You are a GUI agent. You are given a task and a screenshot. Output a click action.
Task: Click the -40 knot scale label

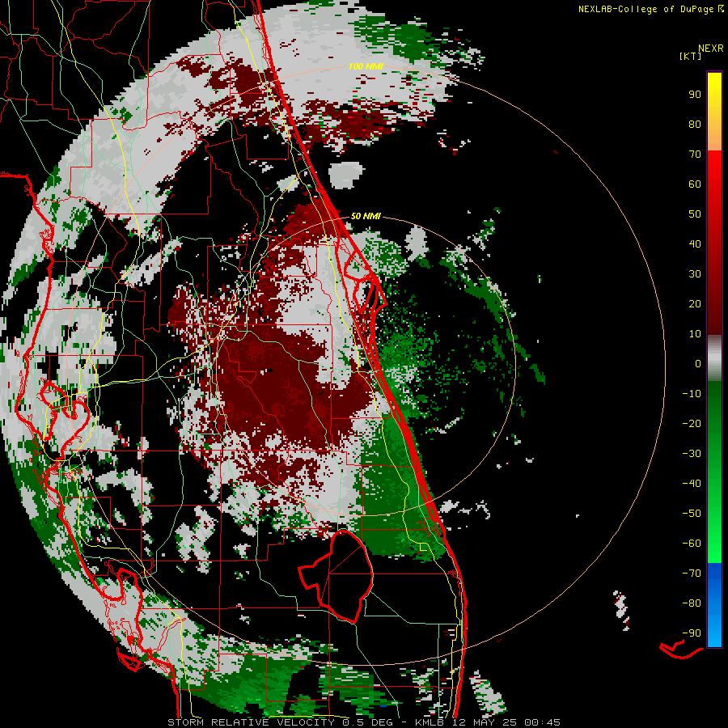point(692,484)
